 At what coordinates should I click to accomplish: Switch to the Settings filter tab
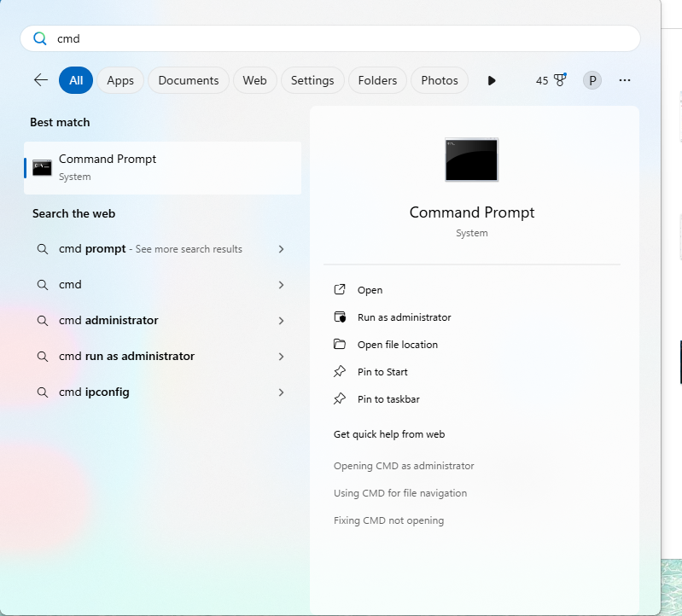(312, 80)
